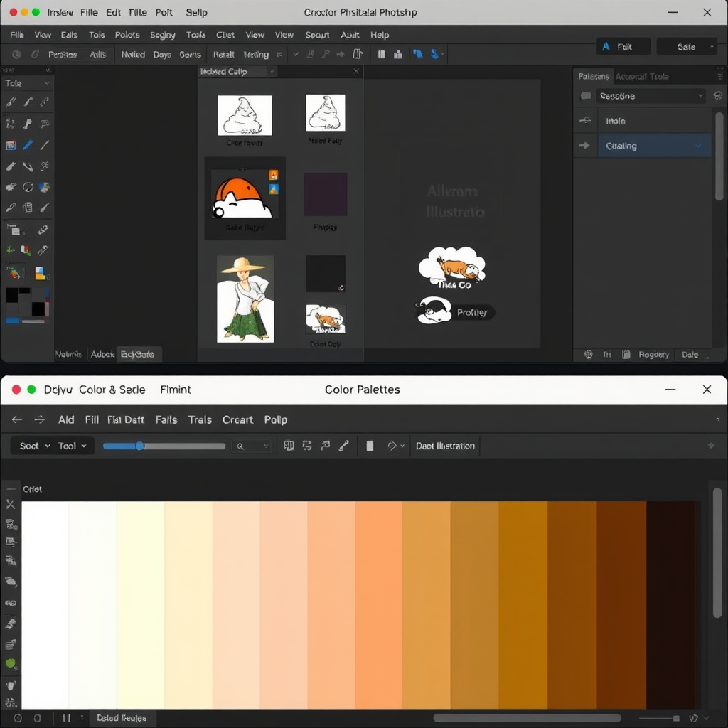Click the horizontal scrollbar in Color Palettes

coord(527,718)
